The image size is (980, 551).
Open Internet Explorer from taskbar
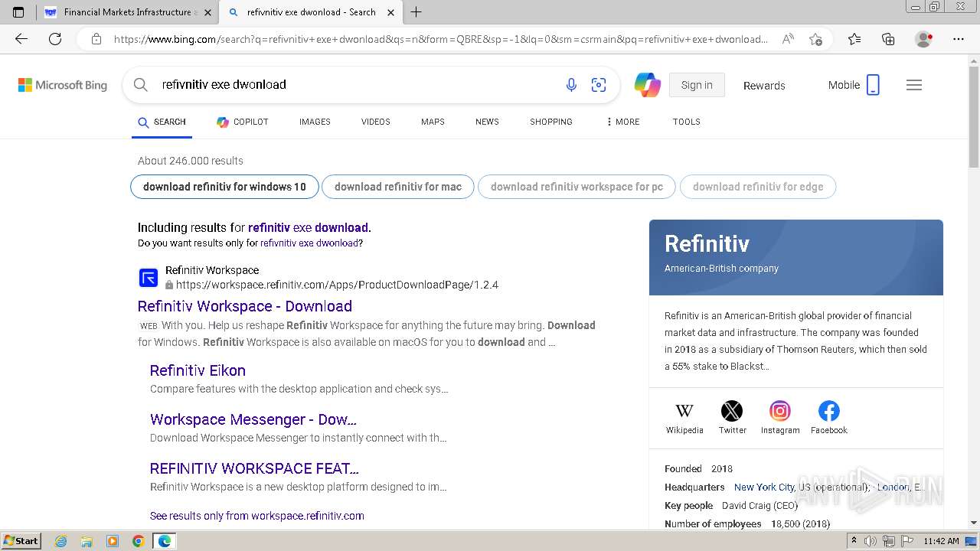point(61,541)
